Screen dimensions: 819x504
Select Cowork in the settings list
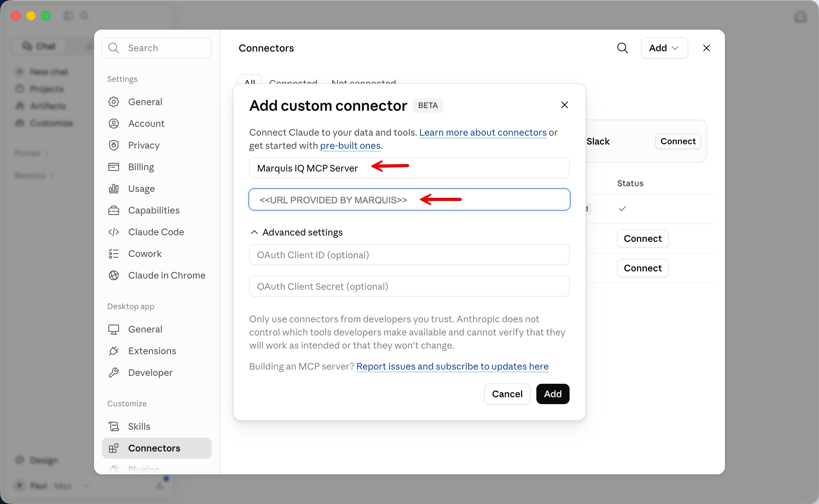pos(157,254)
